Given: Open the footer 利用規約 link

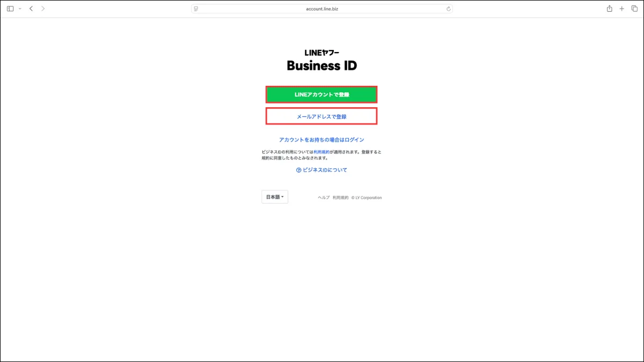Looking at the screenshot, I should [x=340, y=198].
